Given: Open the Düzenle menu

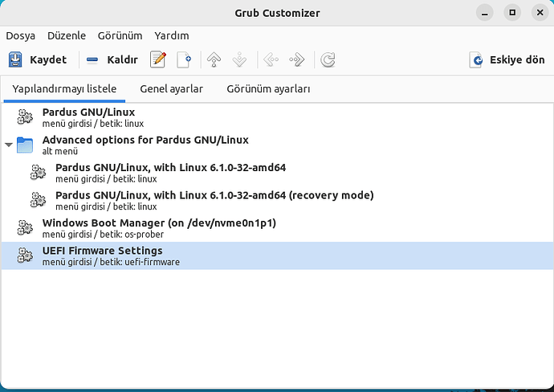Looking at the screenshot, I should [67, 36].
